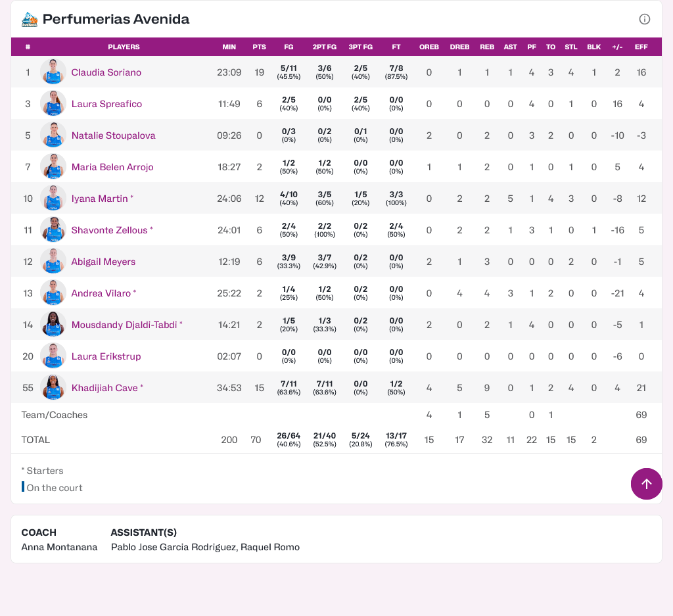Open Claudia Soriano's player photo
Viewport: 673px width, 616px height.
(x=53, y=72)
